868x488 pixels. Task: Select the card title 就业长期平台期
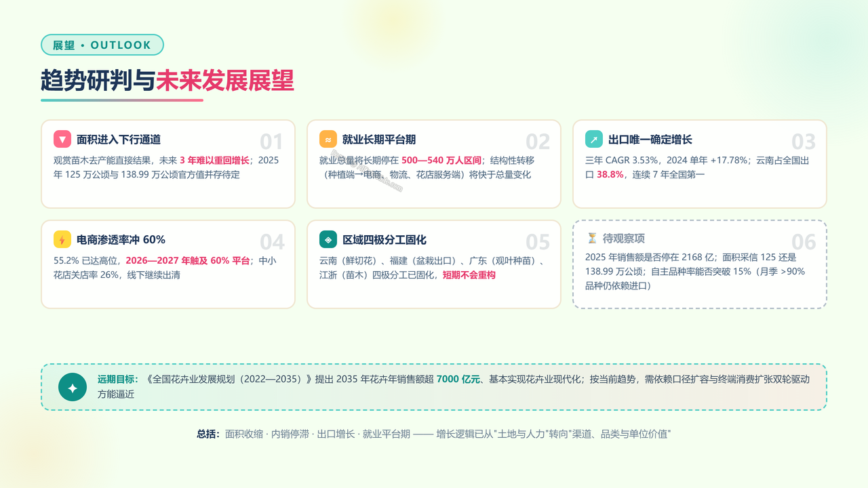tap(379, 140)
